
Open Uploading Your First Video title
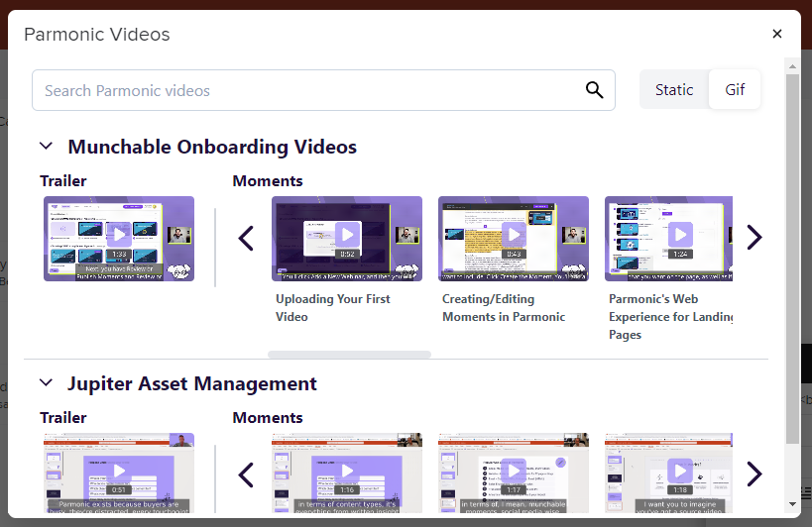pos(333,308)
